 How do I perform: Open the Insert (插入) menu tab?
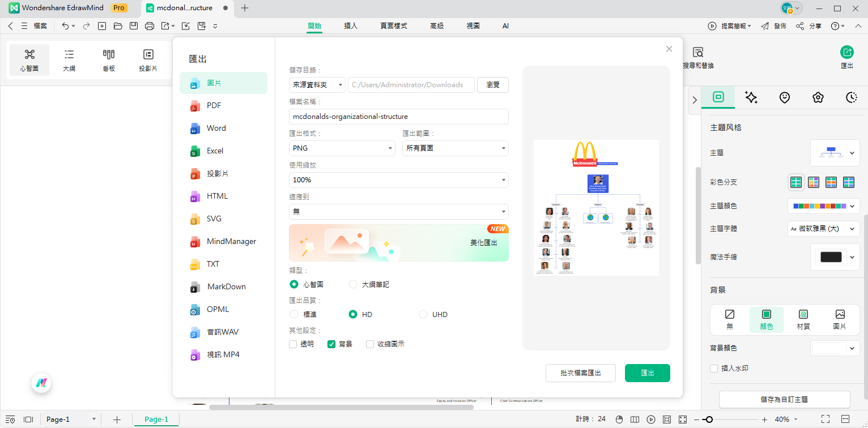351,26
